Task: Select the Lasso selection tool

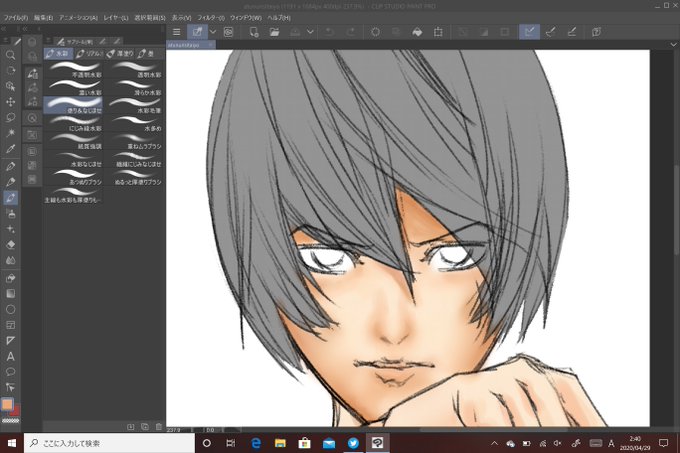Action: pyautogui.click(x=10, y=117)
